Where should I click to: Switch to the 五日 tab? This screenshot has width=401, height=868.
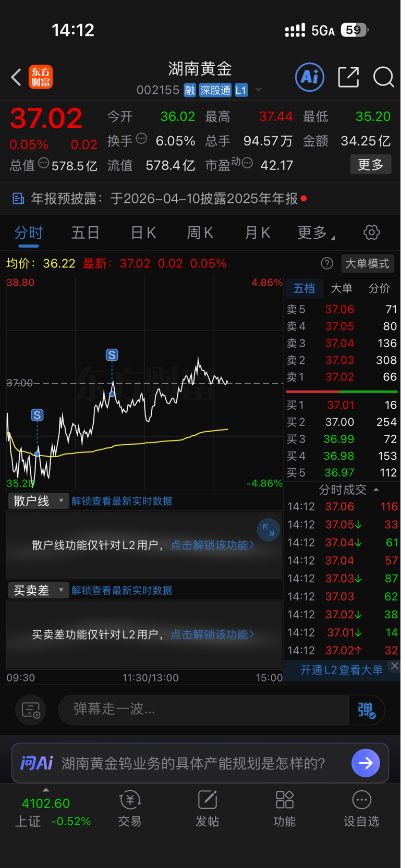click(86, 233)
